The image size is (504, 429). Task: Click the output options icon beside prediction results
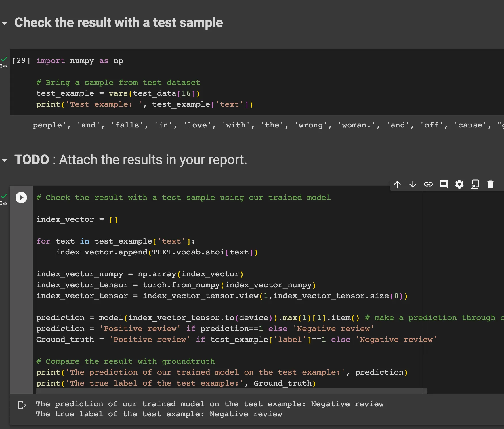22,405
